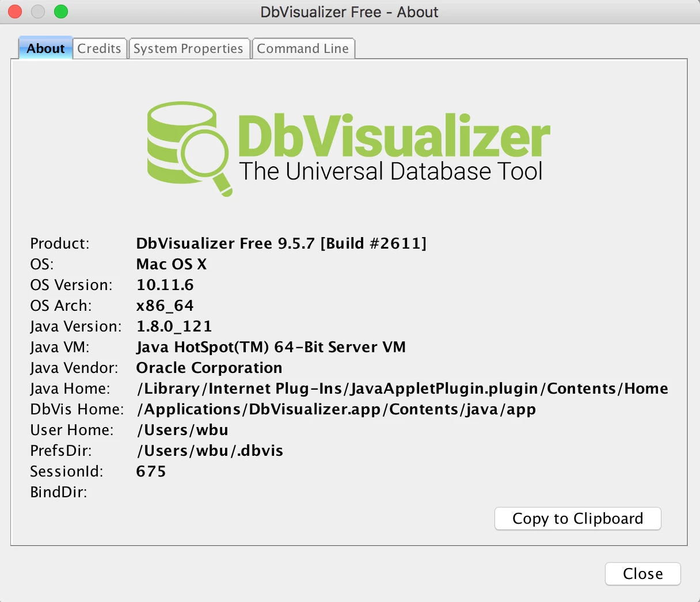Click the DbVisualizer database magnifier logo icon
Viewport: 700px width, 602px height.
[x=188, y=149]
